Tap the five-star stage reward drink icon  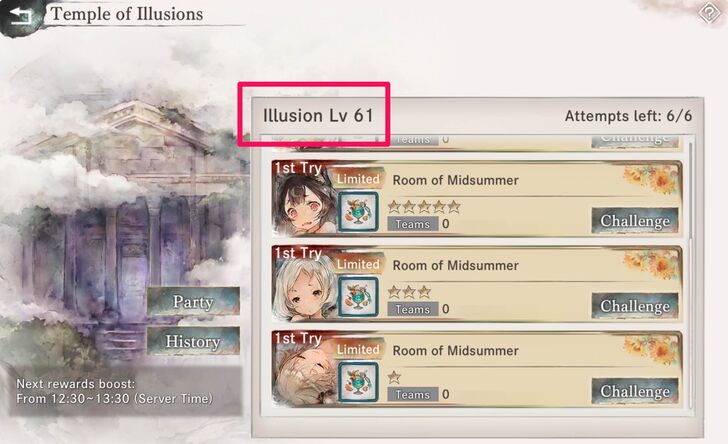coord(358,212)
